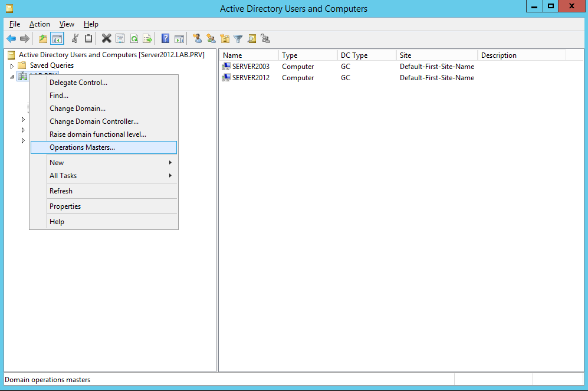Click Add to group toolbar icon
Viewport: 588px width, 391px height.
tap(265, 38)
